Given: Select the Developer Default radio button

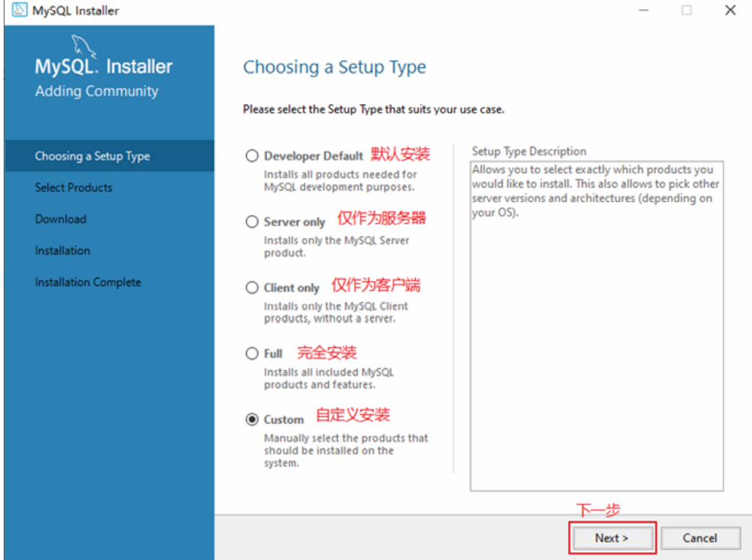Looking at the screenshot, I should click(x=252, y=156).
